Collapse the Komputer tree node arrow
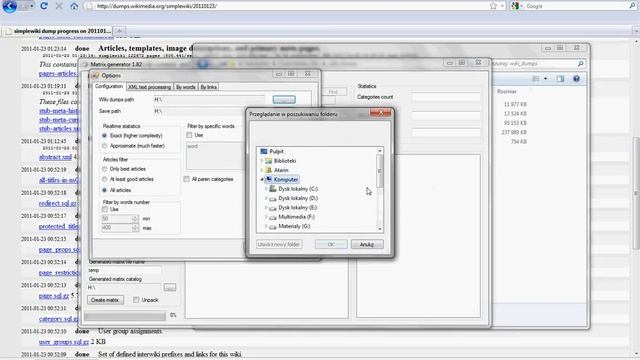The height and width of the screenshot is (360, 640). coord(262,180)
